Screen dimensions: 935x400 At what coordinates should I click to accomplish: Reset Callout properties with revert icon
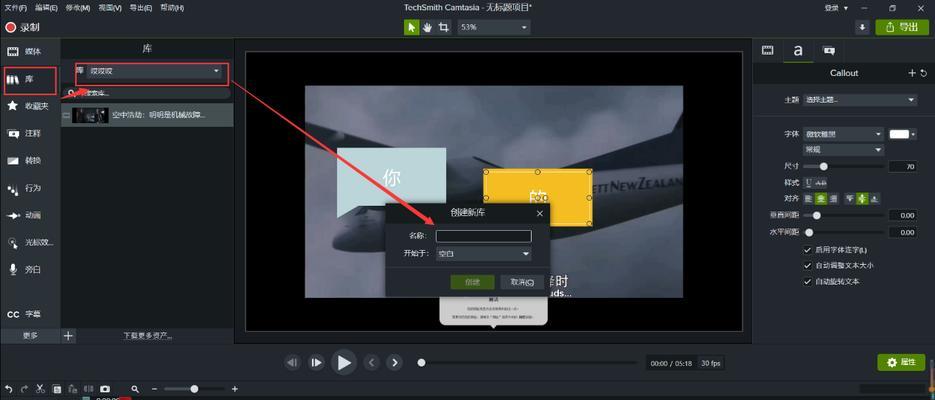click(x=924, y=73)
